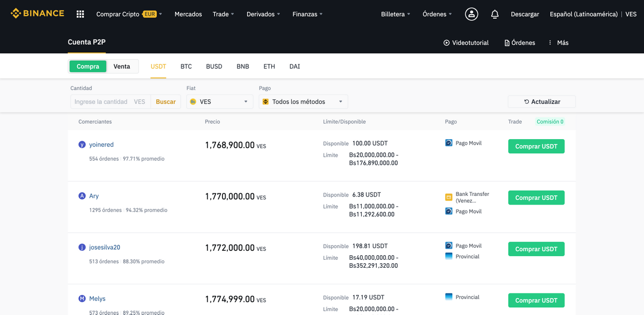The width and height of the screenshot is (644, 315).
Task: Open the notifications bell icon
Action: point(495,14)
